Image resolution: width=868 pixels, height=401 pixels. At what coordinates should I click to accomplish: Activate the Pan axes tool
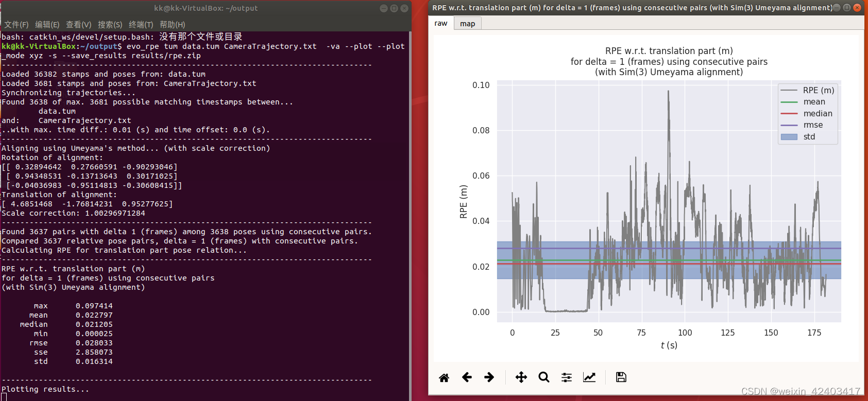tap(521, 377)
